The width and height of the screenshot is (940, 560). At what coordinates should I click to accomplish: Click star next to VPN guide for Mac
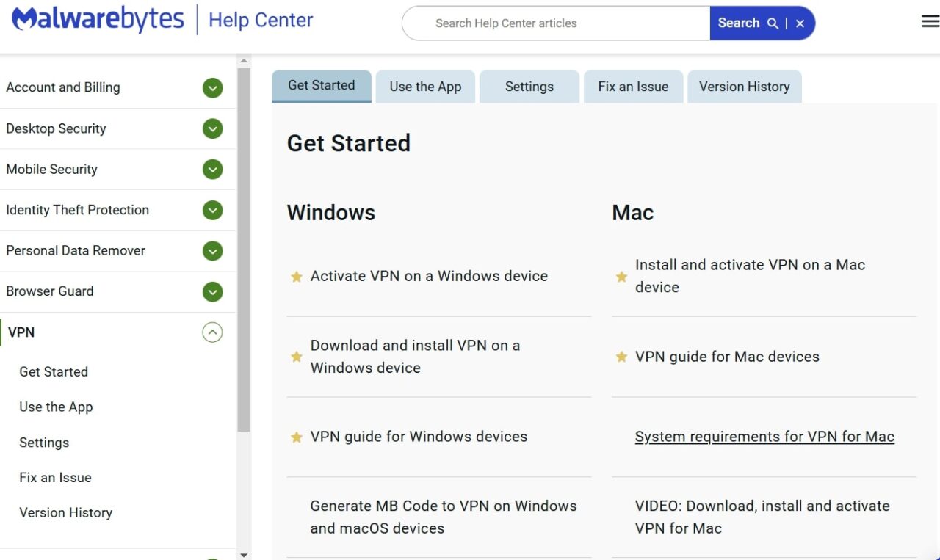(621, 357)
